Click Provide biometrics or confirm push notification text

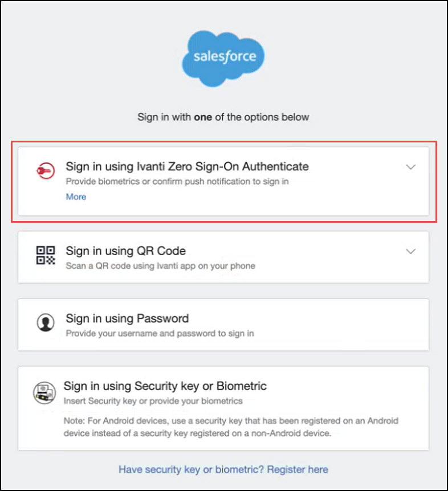pos(177,181)
